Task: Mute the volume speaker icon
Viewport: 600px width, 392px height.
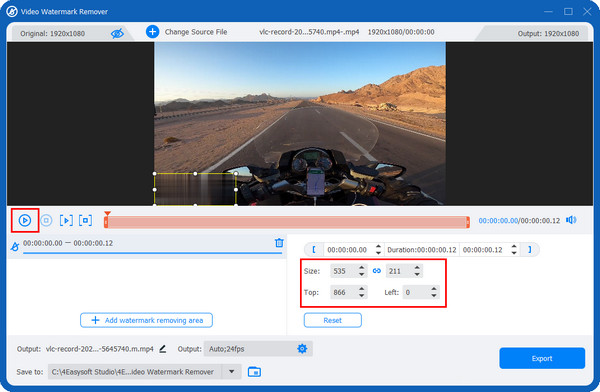Action: point(571,220)
